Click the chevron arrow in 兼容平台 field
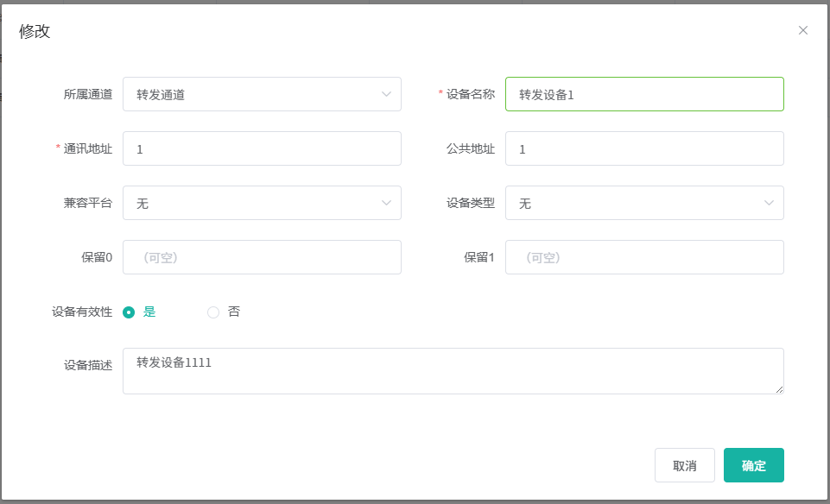 pyautogui.click(x=386, y=203)
